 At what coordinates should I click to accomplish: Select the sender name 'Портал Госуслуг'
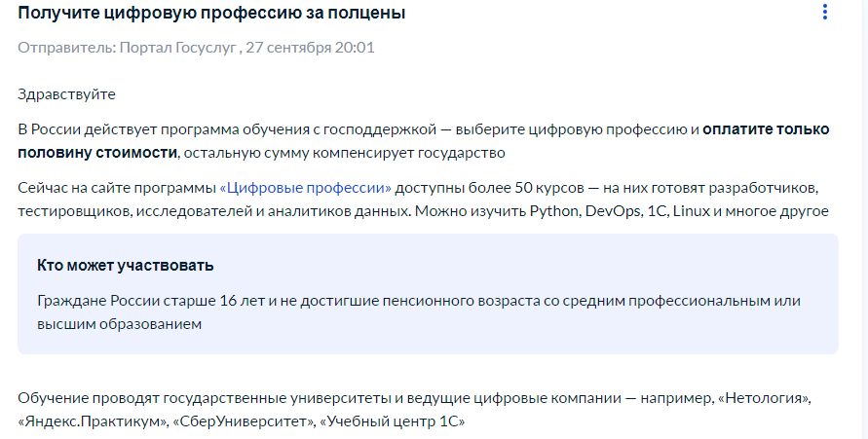[178, 48]
